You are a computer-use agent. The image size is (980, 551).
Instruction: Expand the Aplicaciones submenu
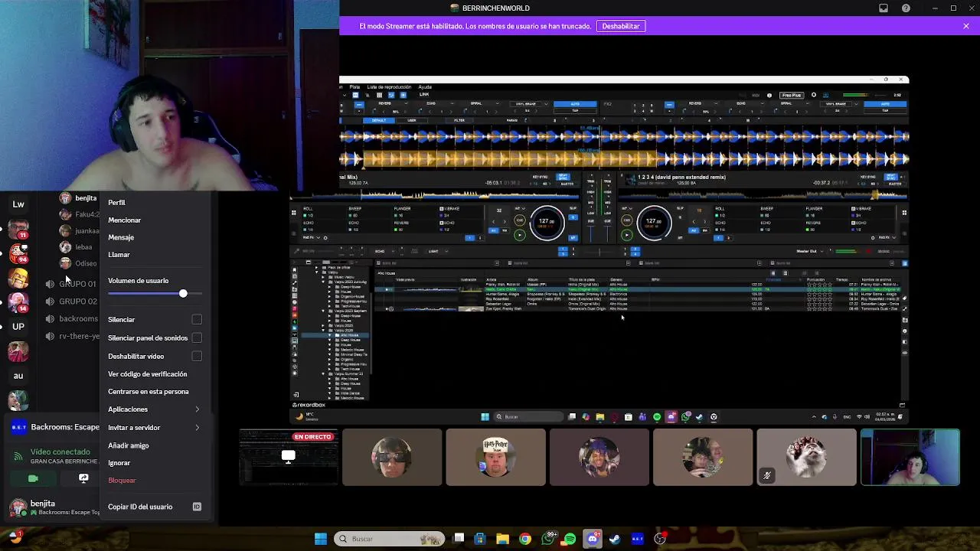pyautogui.click(x=154, y=409)
